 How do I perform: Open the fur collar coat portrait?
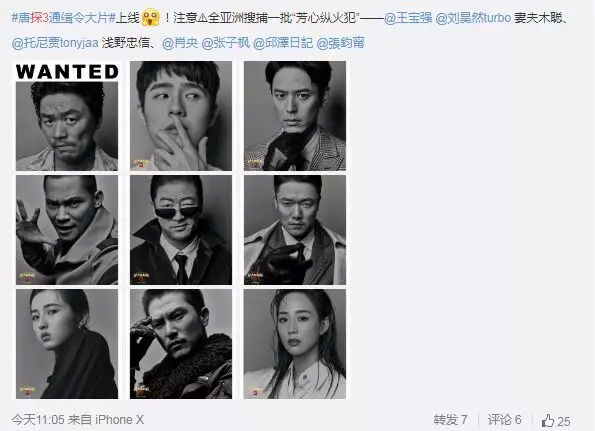click(x=181, y=344)
